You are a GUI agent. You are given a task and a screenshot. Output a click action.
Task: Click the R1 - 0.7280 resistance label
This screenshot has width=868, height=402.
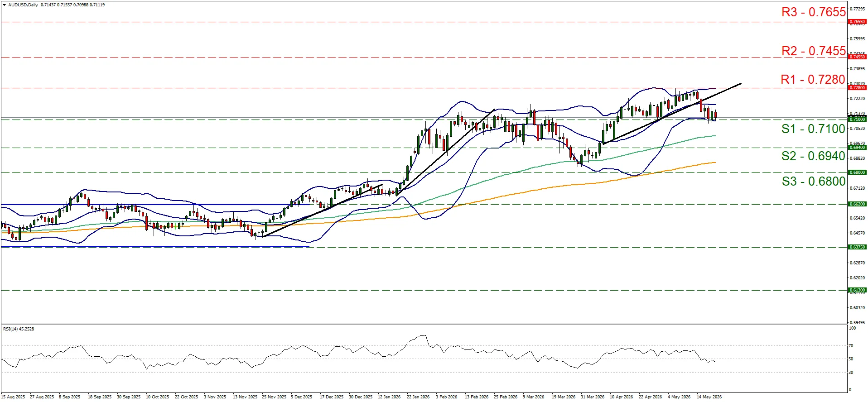point(813,80)
